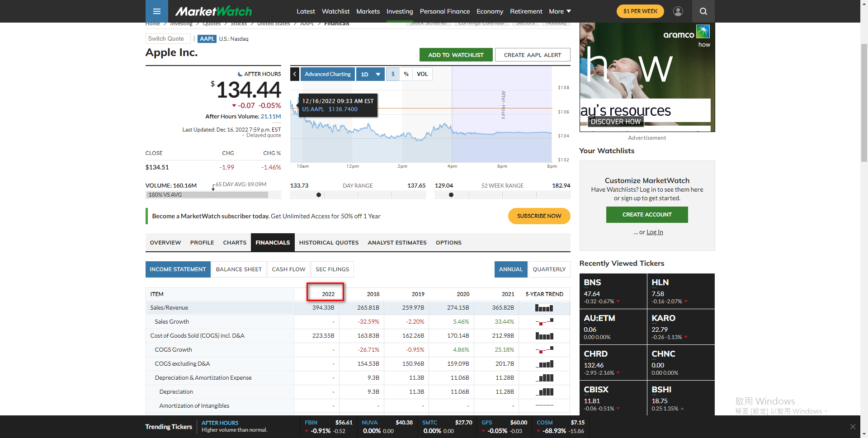868x438 pixels.
Task: Open Economy in top navigation
Action: click(x=490, y=11)
